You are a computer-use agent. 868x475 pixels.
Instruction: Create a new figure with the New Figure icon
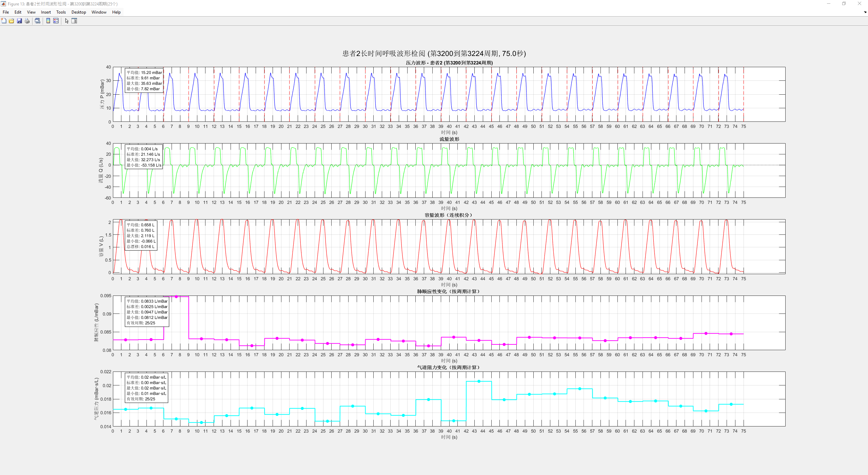tap(4, 21)
